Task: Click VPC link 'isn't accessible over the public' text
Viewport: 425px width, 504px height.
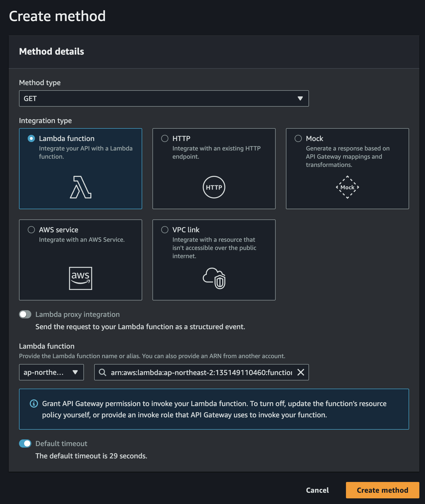Action: (214, 248)
